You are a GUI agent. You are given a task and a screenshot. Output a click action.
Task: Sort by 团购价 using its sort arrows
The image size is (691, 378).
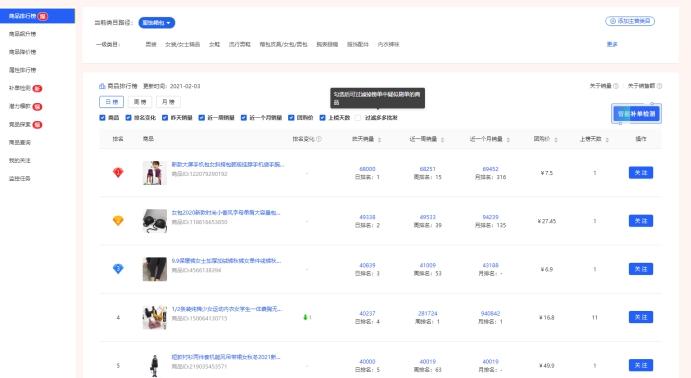[556, 139]
